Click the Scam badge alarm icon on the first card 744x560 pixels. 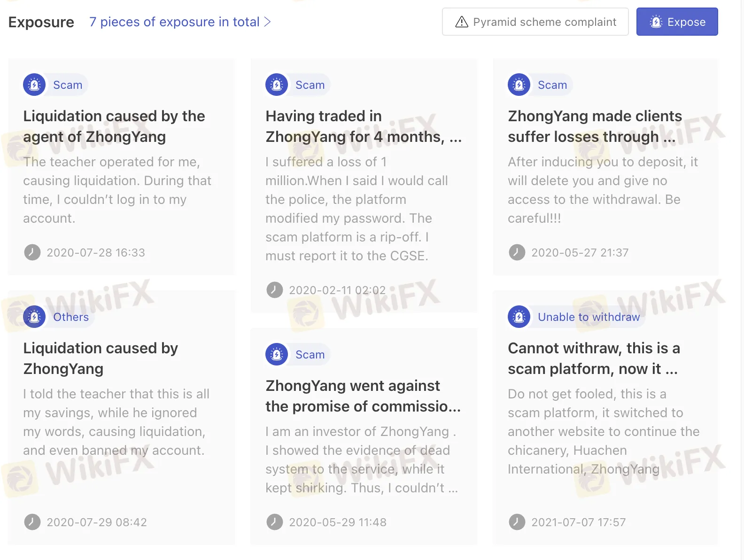coord(34,85)
